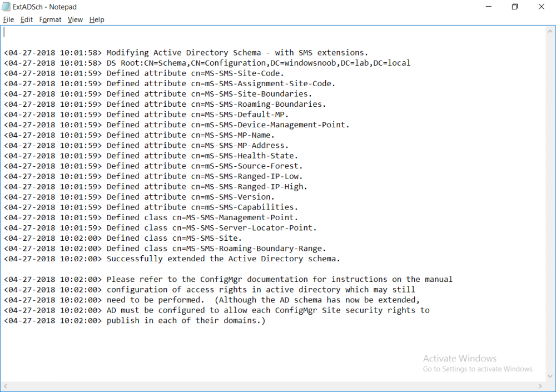Viewport: 556px width, 392px height.
Task: Click the 'DS Root:CN=Schema' line
Action: click(x=207, y=63)
